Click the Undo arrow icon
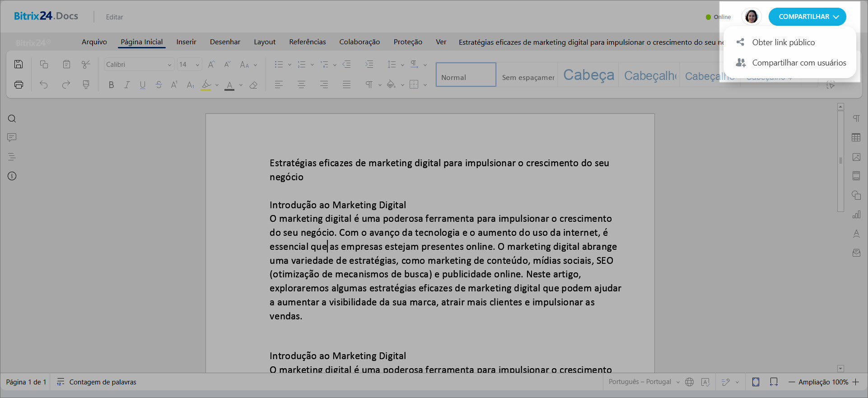The image size is (868, 398). click(43, 84)
